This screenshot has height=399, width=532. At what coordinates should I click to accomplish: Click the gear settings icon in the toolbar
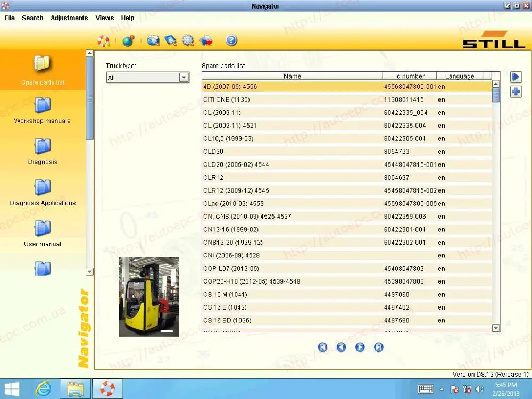point(188,41)
